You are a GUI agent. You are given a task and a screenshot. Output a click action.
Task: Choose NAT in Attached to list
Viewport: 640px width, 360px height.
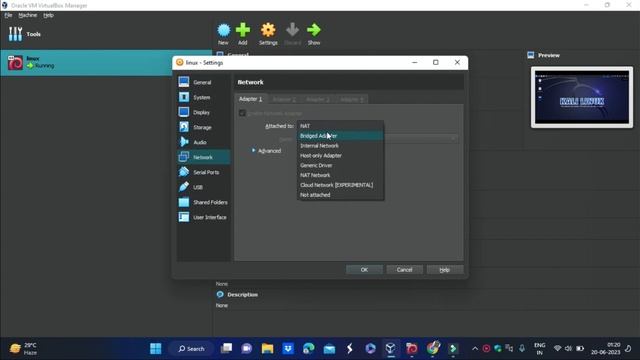340,126
